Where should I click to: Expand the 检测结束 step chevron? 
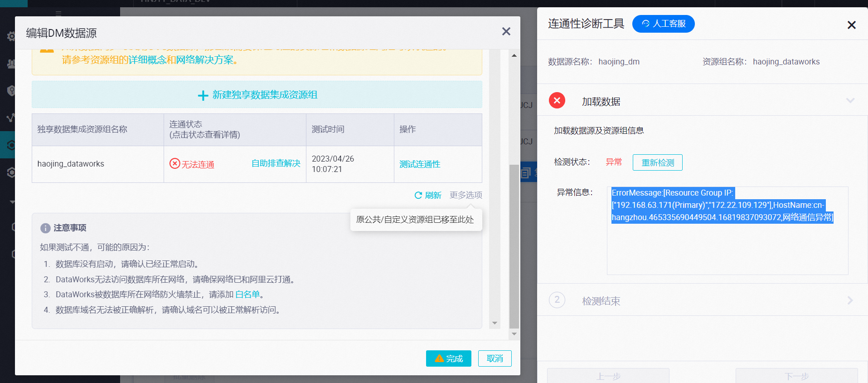coord(850,300)
